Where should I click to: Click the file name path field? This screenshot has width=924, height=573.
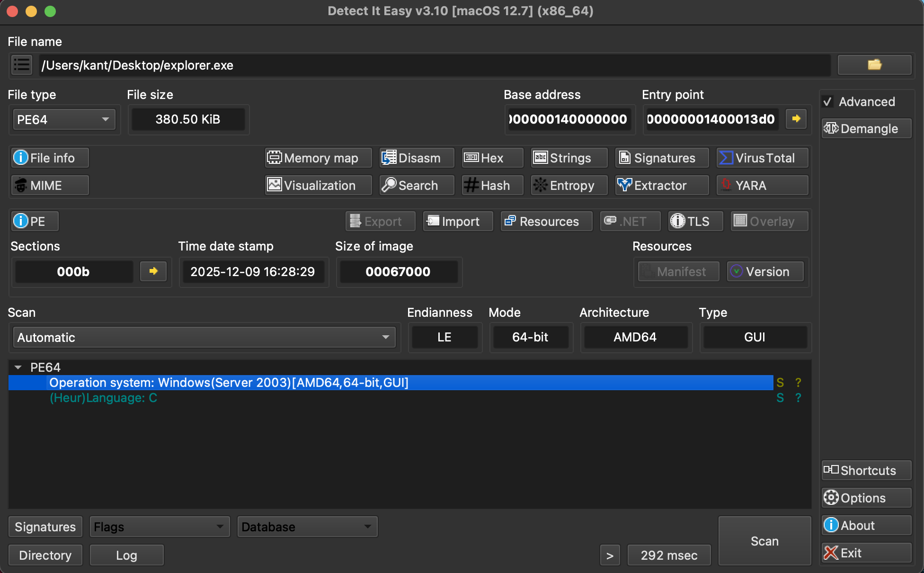click(x=435, y=65)
